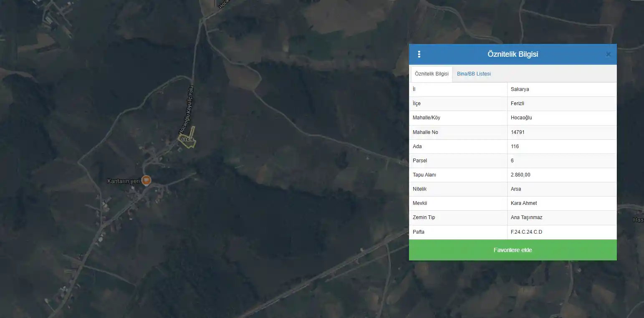644x318 pixels.
Task: Click the Nitelik value Arsa
Action: point(516,189)
